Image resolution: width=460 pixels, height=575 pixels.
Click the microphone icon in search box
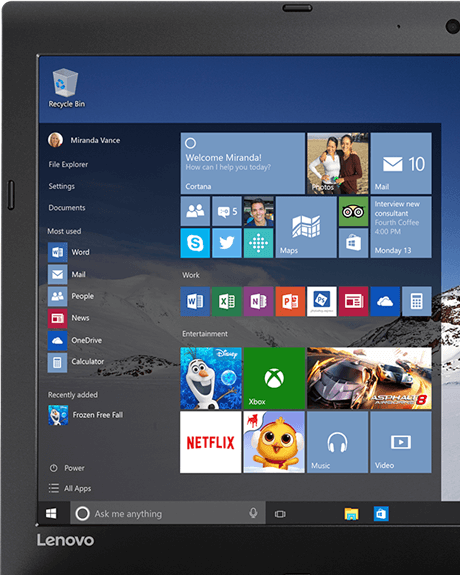point(253,513)
